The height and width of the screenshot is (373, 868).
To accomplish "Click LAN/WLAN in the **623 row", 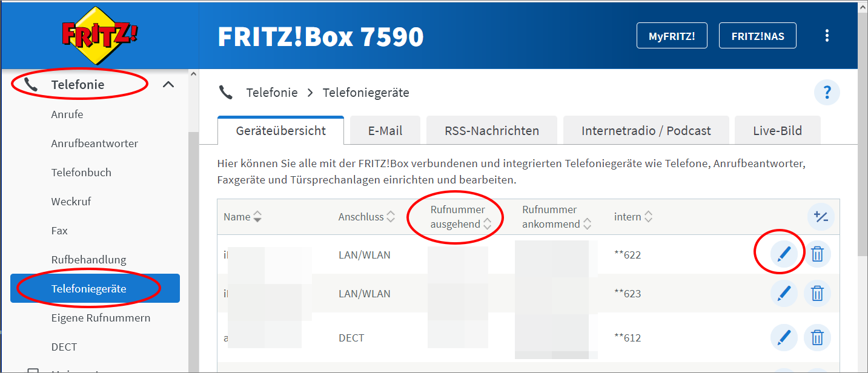I will (x=364, y=294).
